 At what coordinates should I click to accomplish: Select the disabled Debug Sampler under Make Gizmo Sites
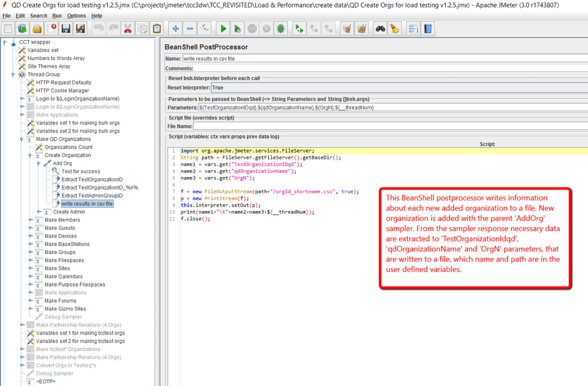63,317
